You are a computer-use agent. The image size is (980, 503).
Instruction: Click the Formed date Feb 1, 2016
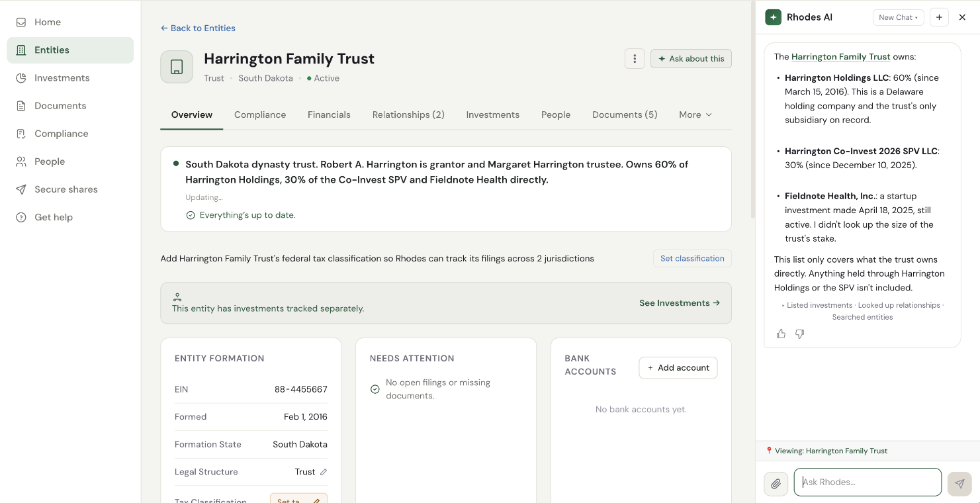[306, 417]
